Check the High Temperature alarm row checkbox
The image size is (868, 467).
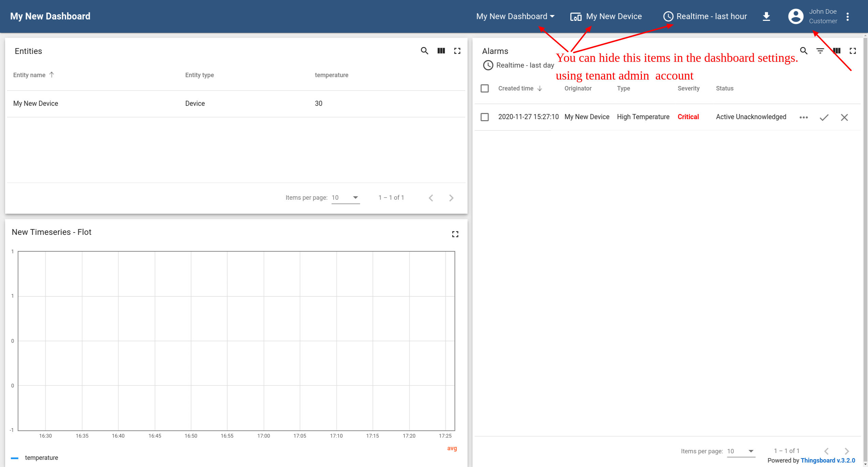[x=484, y=117]
